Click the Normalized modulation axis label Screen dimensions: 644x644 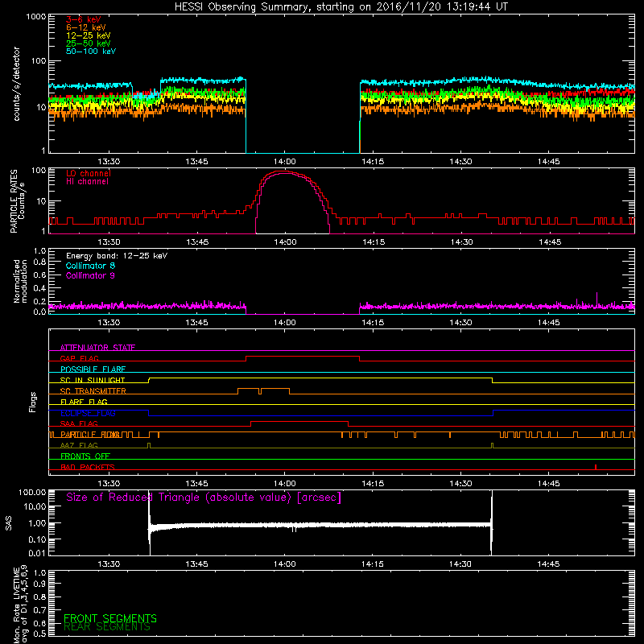[x=20, y=281]
